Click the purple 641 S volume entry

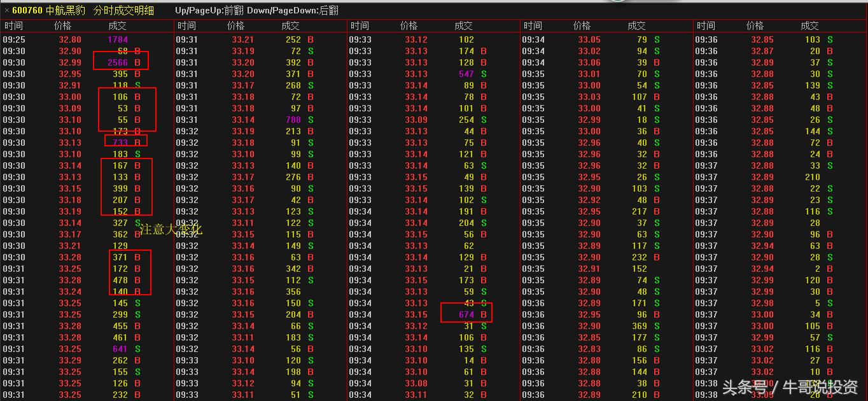pyautogui.click(x=120, y=349)
